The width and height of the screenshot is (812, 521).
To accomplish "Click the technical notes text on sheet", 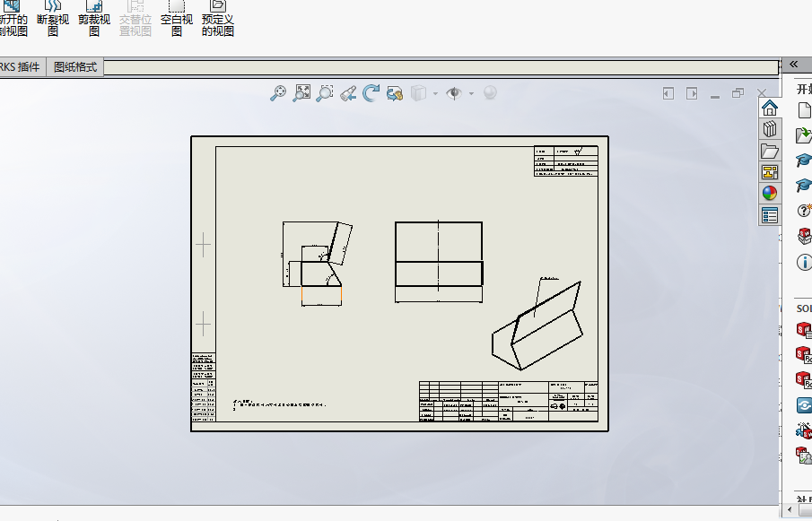I will [x=280, y=404].
